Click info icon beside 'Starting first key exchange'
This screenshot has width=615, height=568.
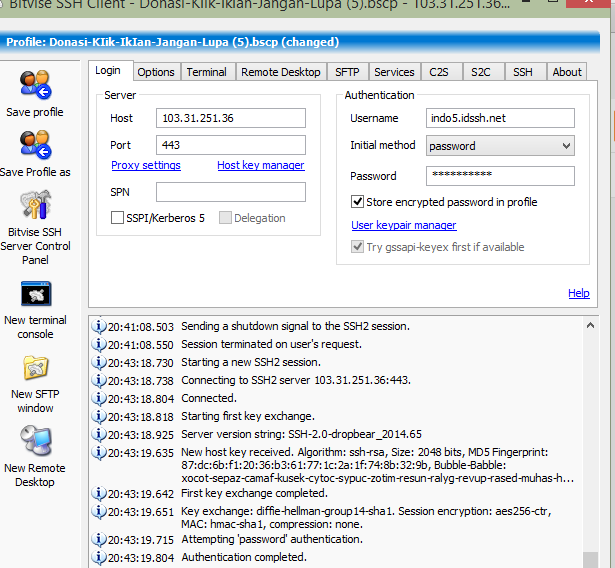(x=99, y=416)
